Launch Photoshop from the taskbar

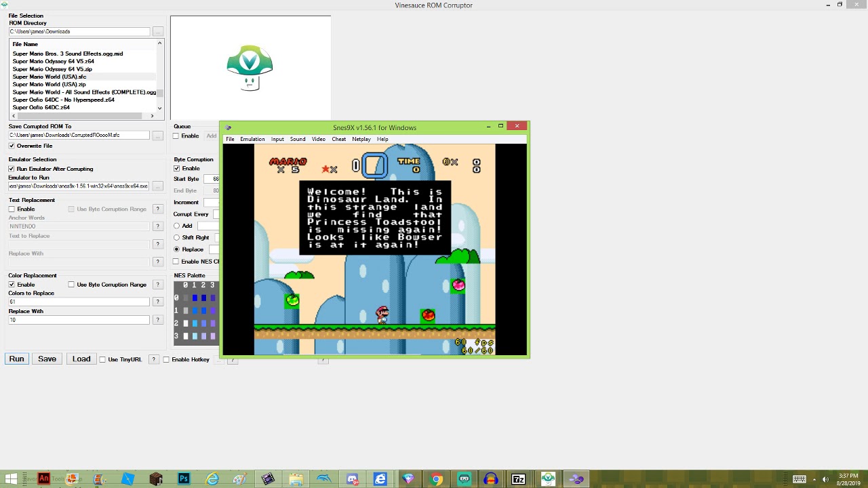click(184, 479)
